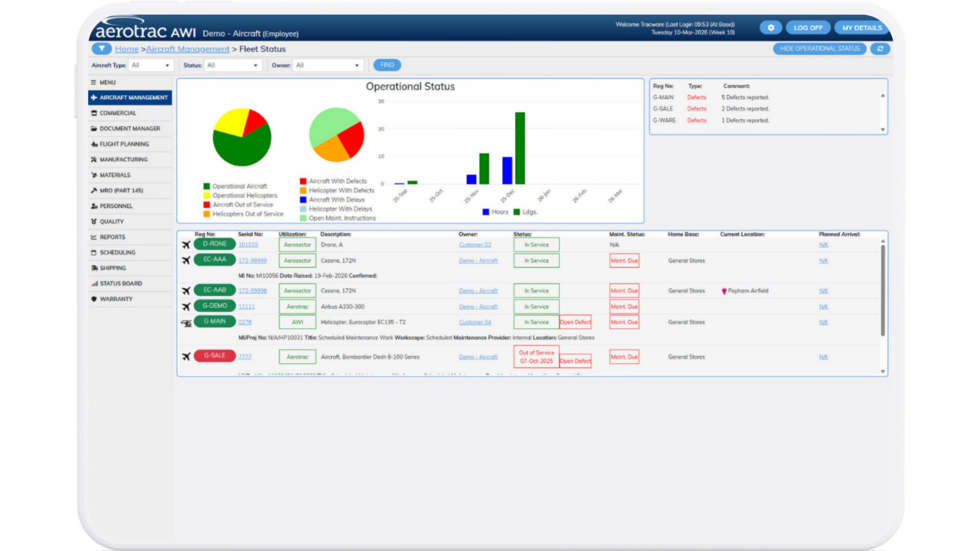Open the Scheduling menu item
980x551 pixels.
coord(130,253)
